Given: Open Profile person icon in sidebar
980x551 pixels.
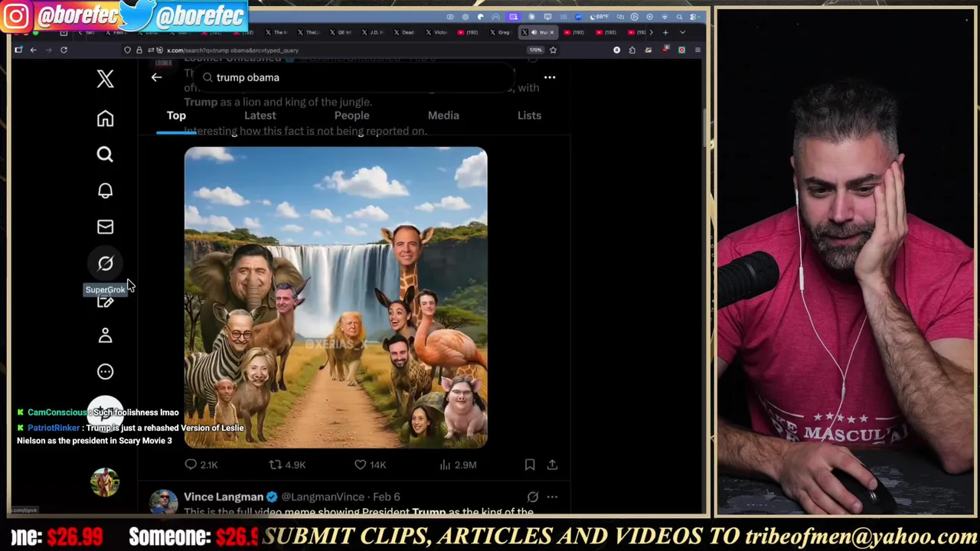Looking at the screenshot, I should (x=105, y=335).
